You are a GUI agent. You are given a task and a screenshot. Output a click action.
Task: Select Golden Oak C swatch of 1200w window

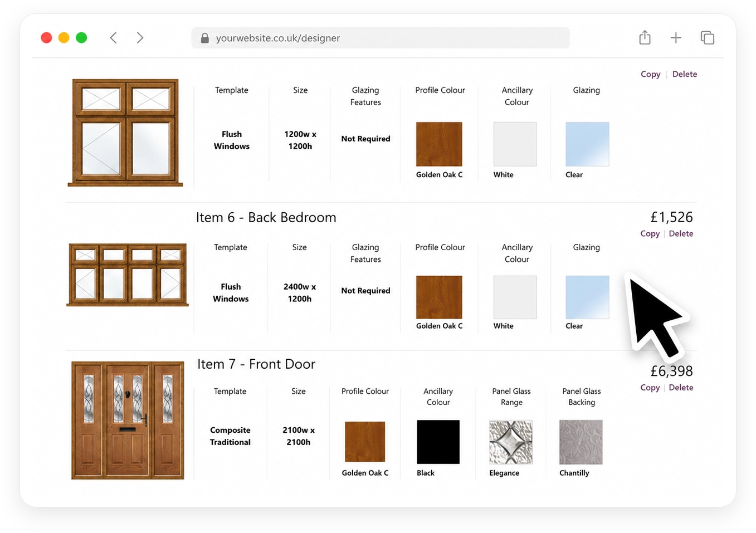[439, 144]
